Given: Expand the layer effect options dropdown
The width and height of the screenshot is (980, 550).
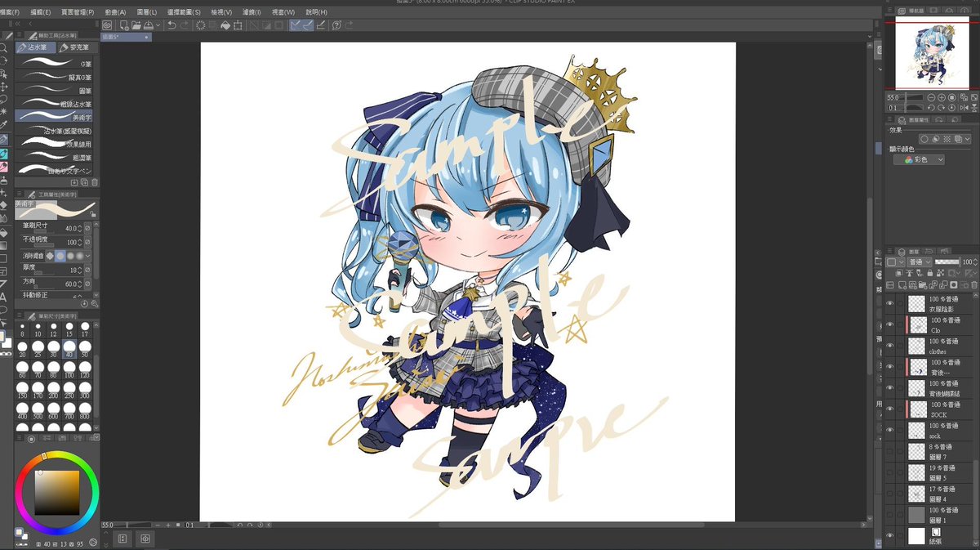Looking at the screenshot, I should [968, 140].
